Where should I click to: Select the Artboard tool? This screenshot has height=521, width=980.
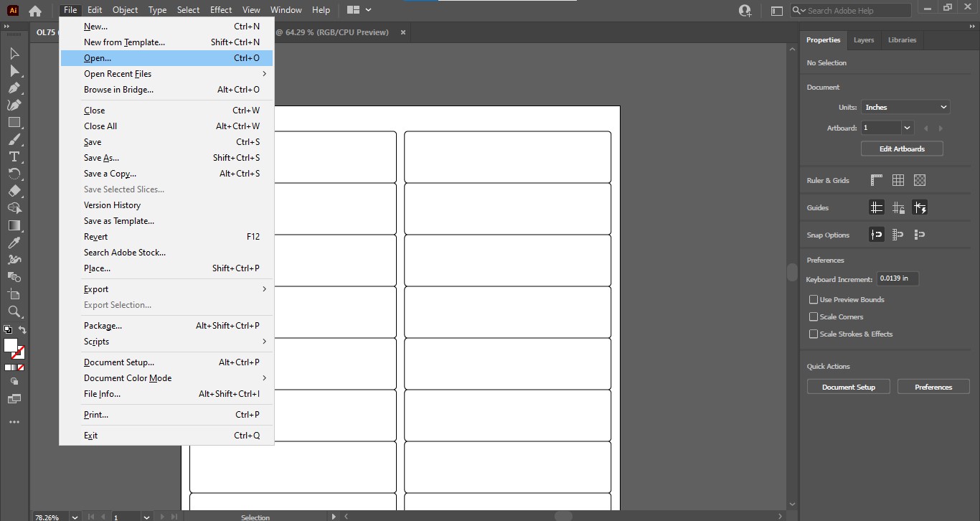[x=14, y=294]
